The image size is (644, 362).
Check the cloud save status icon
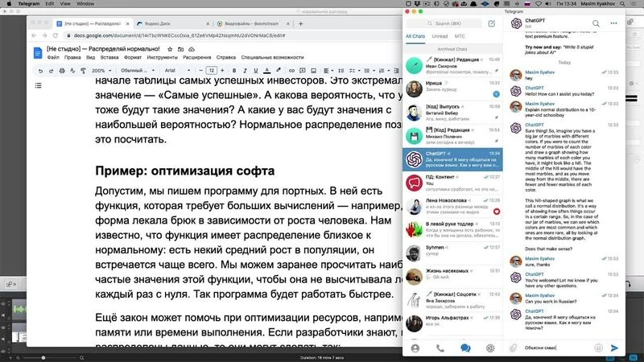(192, 49)
